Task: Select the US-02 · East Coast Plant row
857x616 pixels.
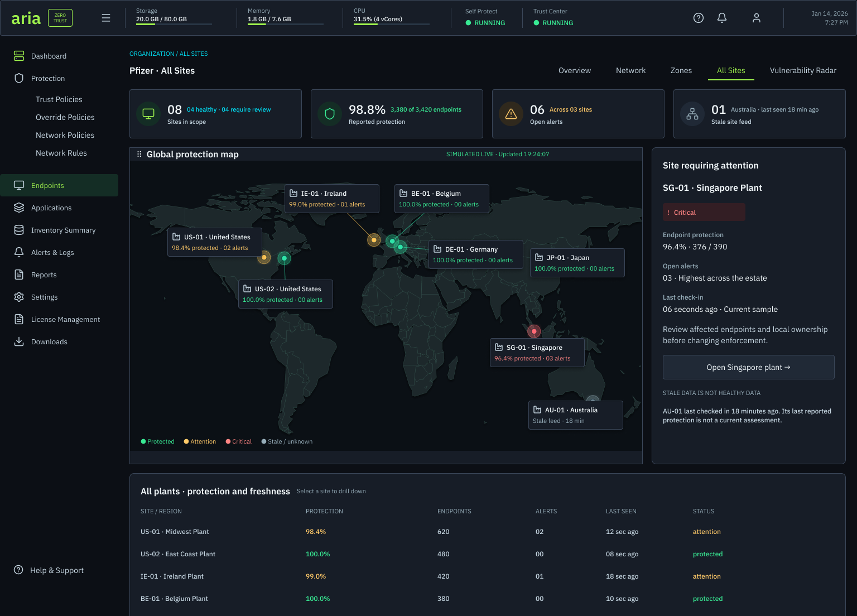Action: (x=488, y=554)
